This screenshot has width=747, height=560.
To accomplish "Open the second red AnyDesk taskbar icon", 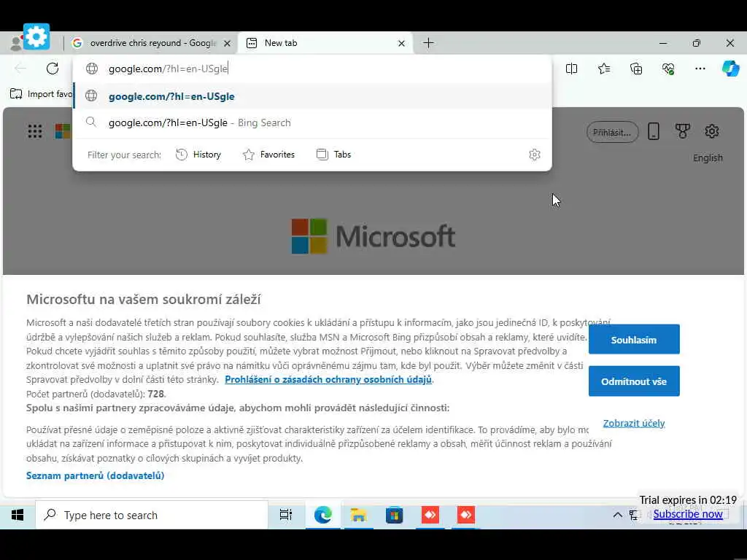I will coord(466,515).
